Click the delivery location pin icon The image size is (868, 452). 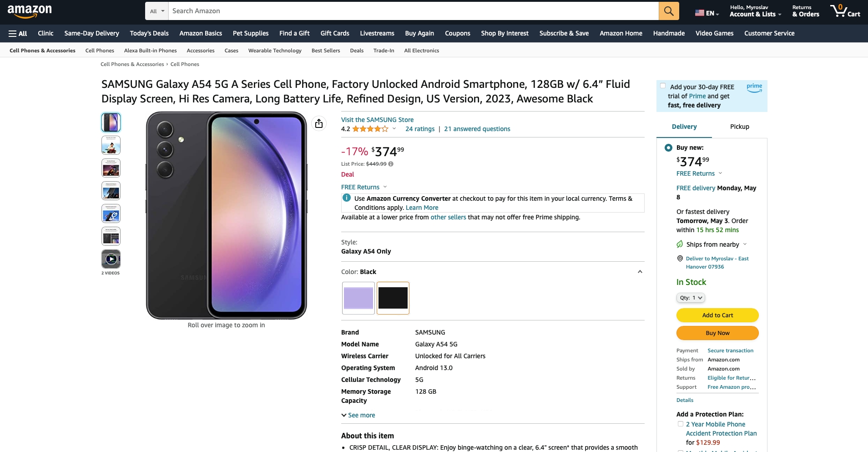coord(680,259)
